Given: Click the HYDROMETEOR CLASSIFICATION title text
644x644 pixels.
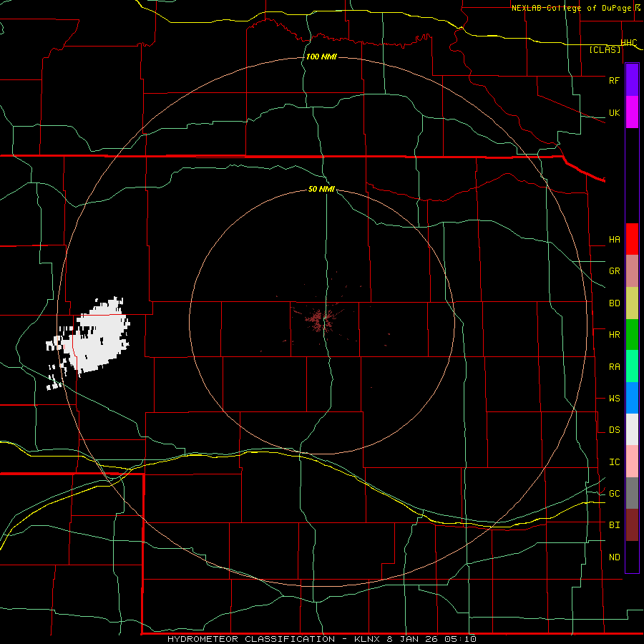Looking at the screenshot, I should (251, 639).
